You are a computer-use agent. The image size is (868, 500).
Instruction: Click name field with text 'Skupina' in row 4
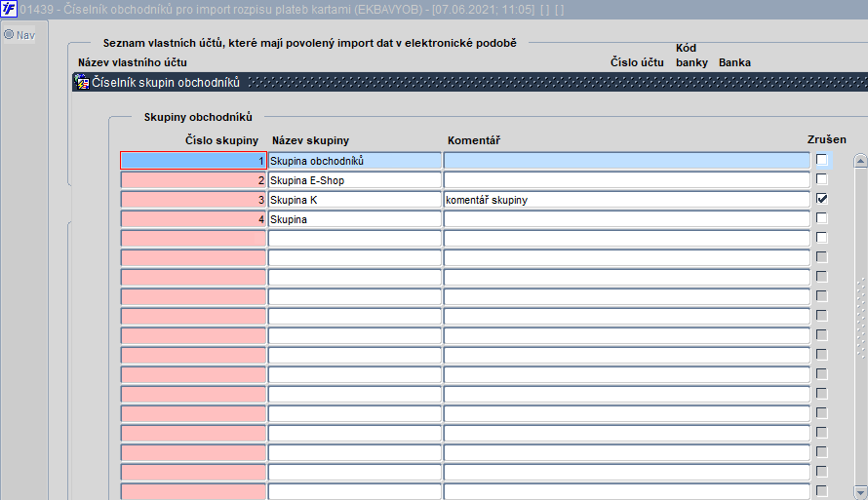click(355, 219)
